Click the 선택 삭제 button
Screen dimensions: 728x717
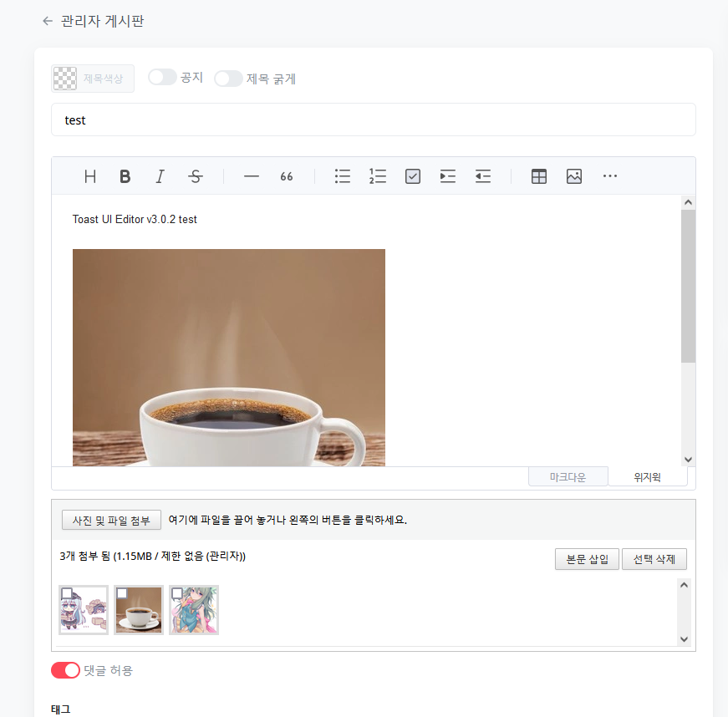[654, 559]
